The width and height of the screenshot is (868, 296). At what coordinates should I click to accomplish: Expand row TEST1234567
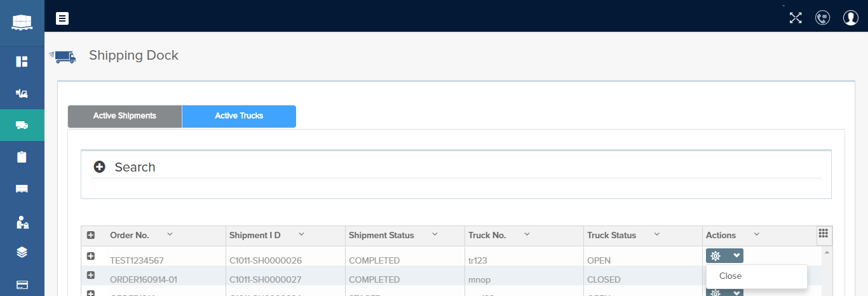[91, 256]
